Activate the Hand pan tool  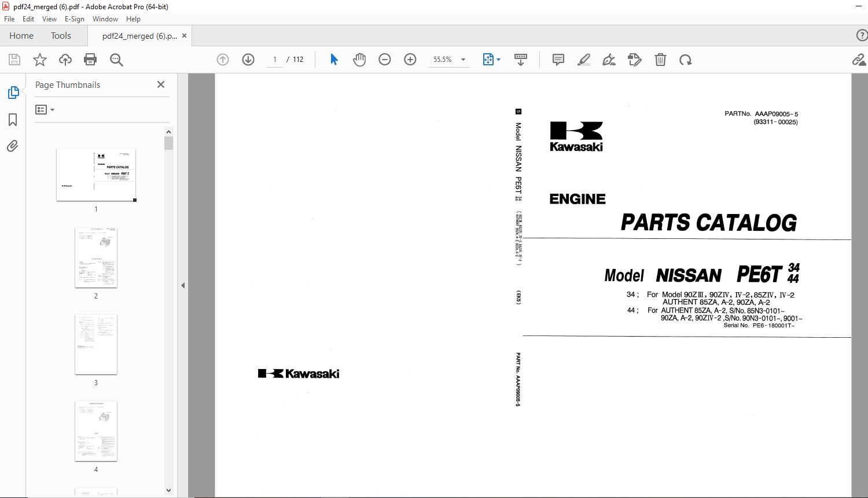[359, 60]
